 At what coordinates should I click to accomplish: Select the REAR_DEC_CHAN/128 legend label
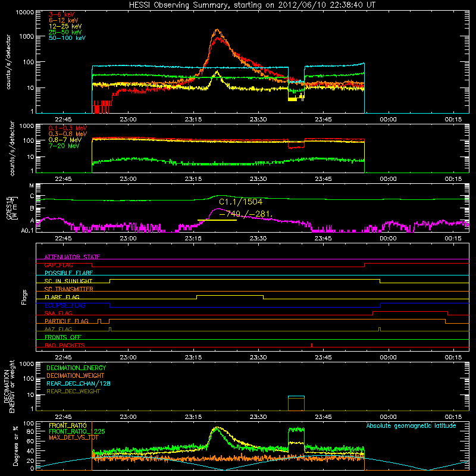pos(79,383)
